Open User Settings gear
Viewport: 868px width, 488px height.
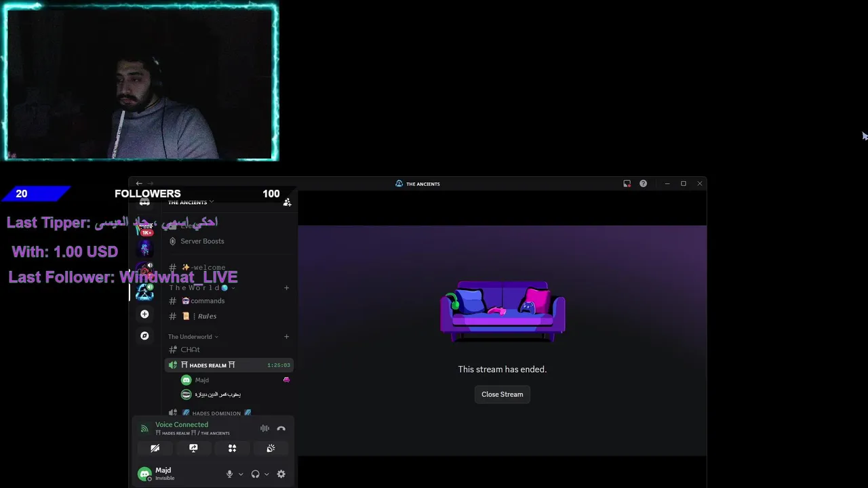281,474
